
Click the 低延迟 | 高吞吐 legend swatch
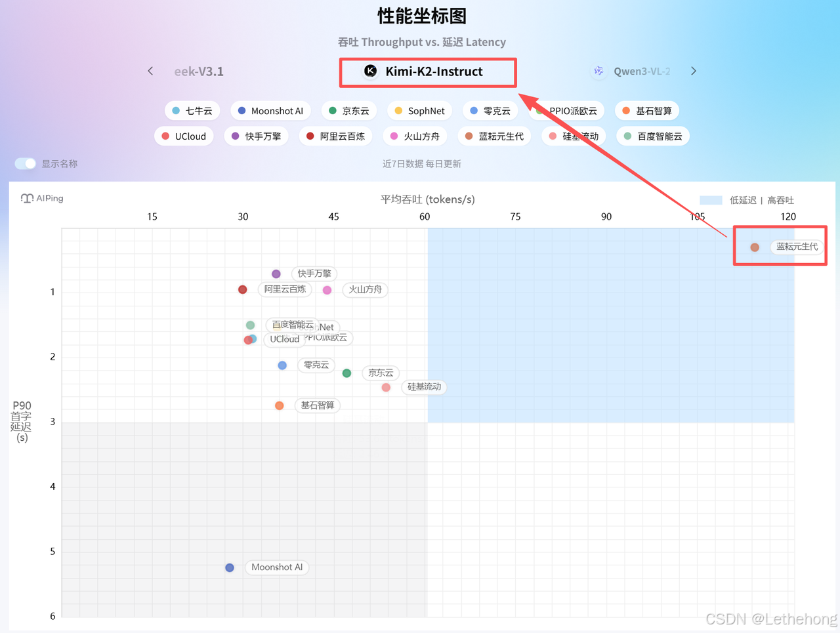(x=711, y=200)
